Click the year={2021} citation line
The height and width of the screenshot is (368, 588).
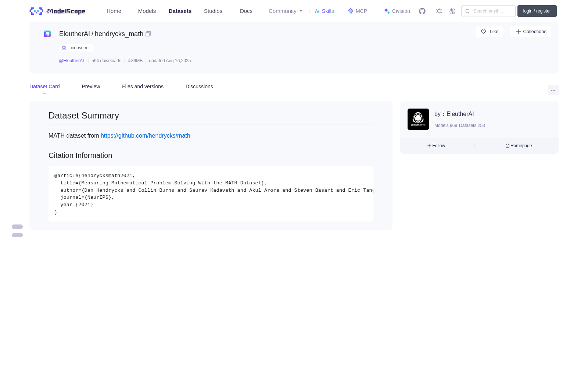(x=77, y=205)
